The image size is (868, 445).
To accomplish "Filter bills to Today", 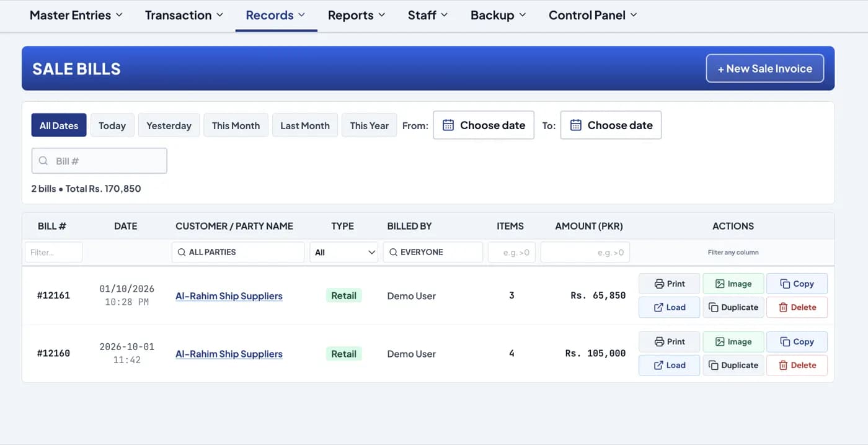I will (x=112, y=125).
